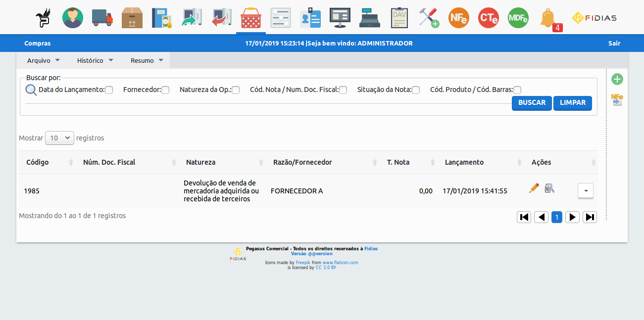Screen dimensions: 644x320
Task: Open the Histórico menu
Action: pyautogui.click(x=95, y=60)
